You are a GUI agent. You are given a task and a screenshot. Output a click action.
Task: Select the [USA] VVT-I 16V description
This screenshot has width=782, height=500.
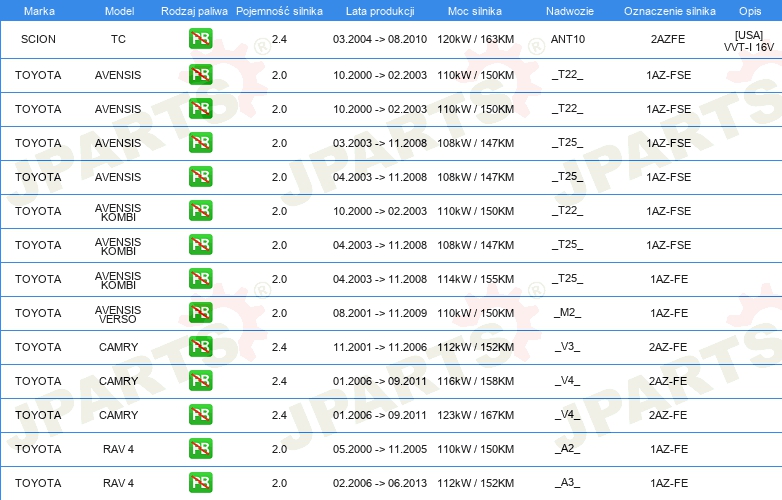(x=749, y=41)
